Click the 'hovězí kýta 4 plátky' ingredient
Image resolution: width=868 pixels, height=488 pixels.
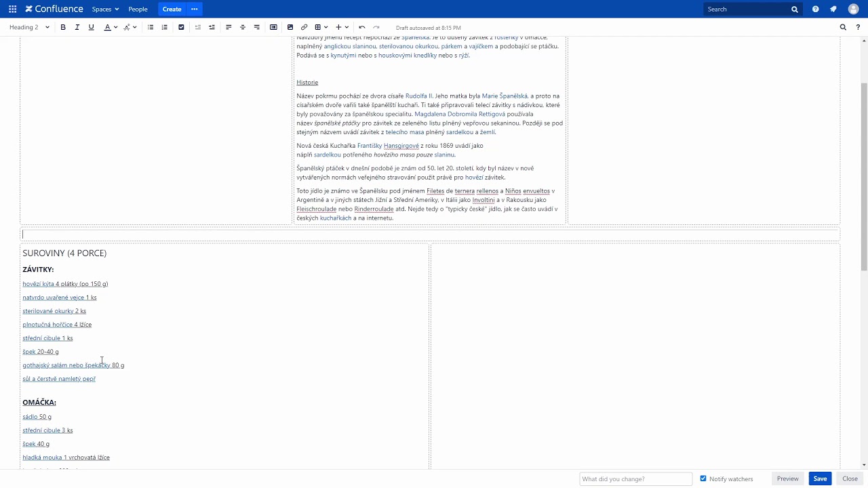point(65,284)
